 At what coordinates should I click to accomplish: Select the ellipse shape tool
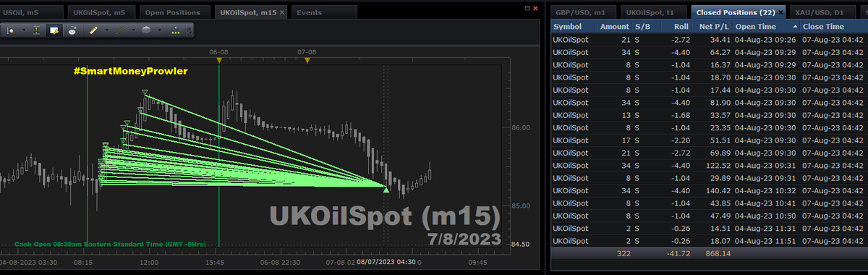point(146,30)
